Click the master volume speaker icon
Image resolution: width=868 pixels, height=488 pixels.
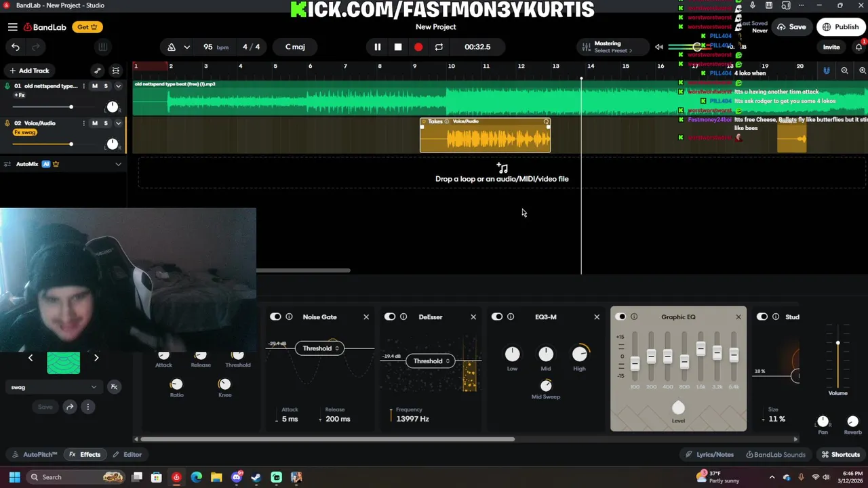click(x=659, y=47)
